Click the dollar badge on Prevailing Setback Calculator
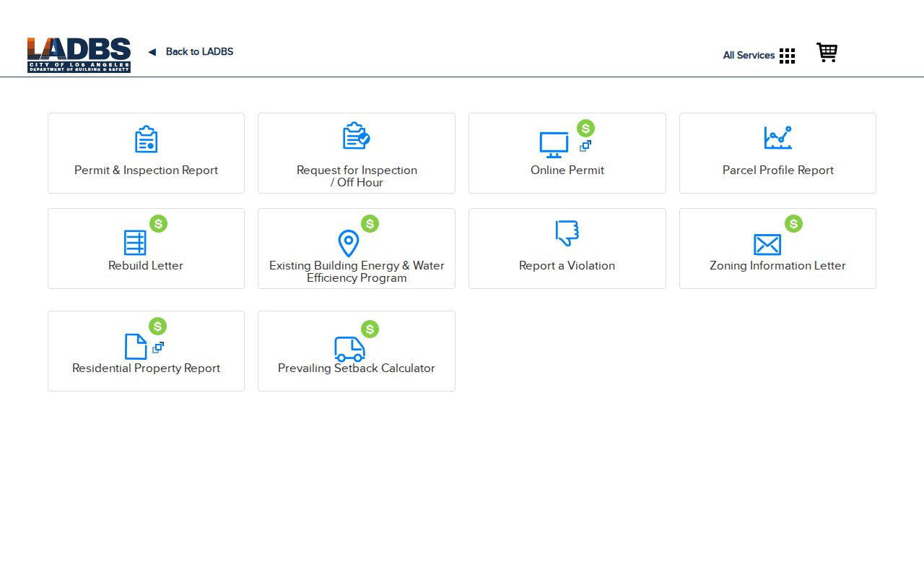924x578 pixels. coord(370,329)
